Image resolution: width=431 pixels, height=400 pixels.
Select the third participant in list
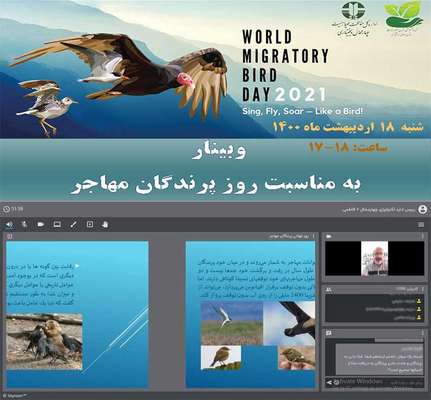[x=375, y=317]
